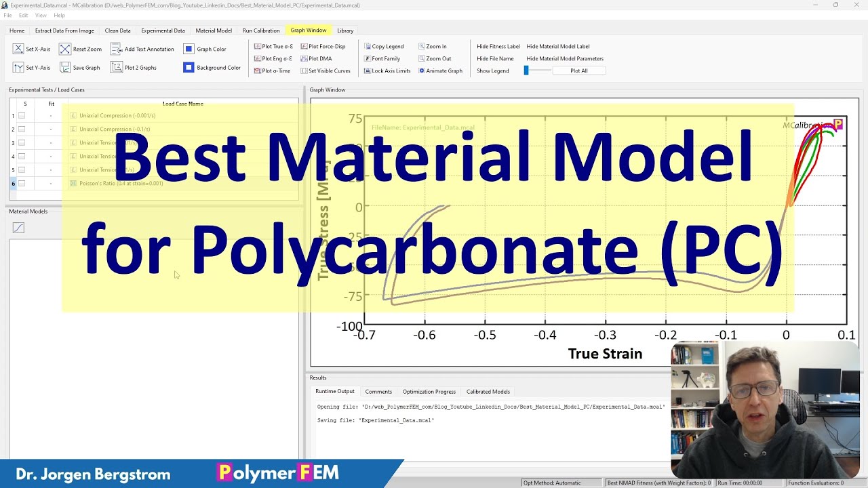Click the Load Case Name column header
This screenshot has height=488, width=868.
coord(183,104)
